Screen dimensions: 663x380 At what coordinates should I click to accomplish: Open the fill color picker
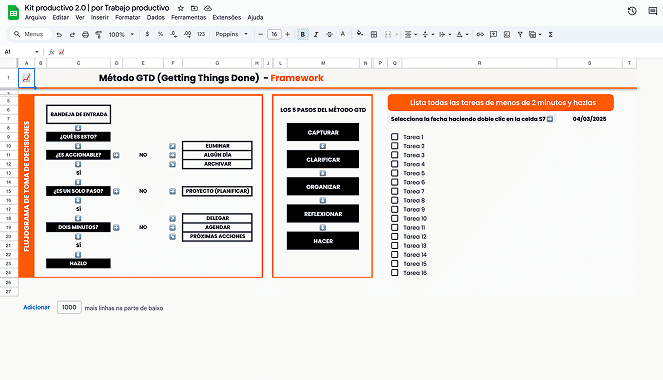(360, 34)
